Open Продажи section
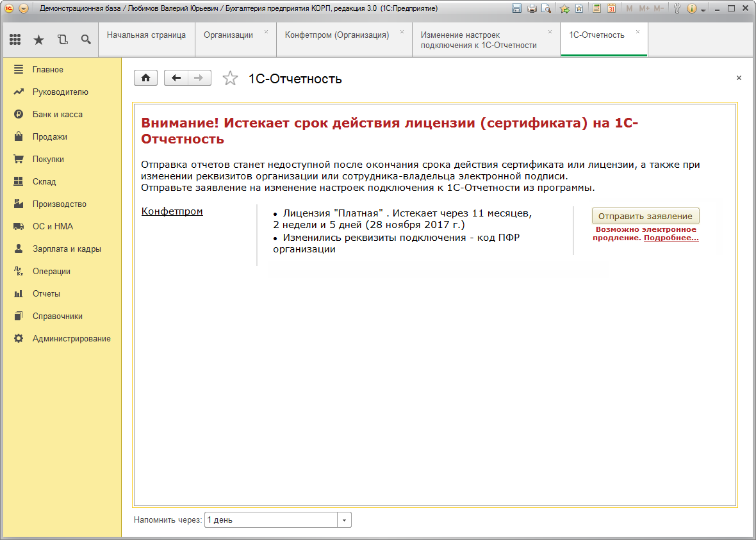 point(61,137)
